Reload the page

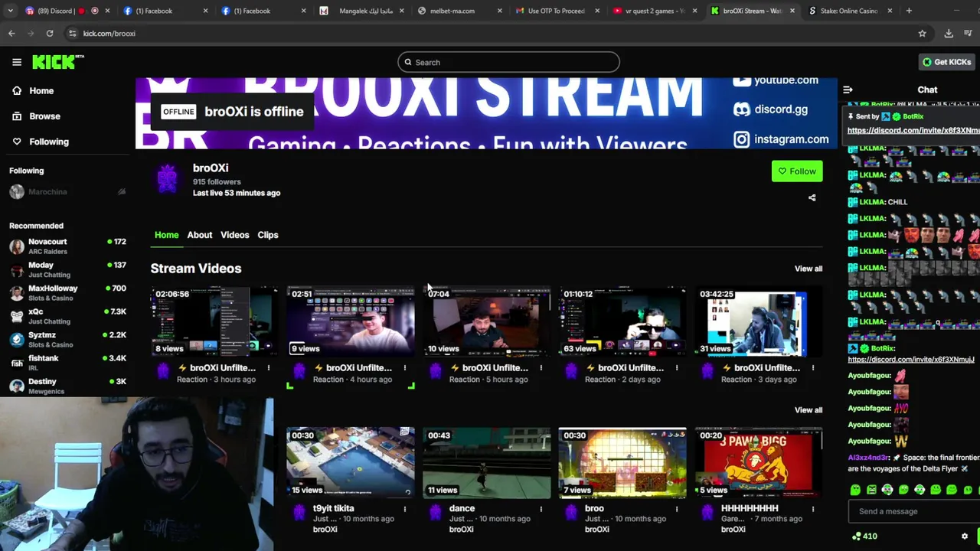click(x=50, y=34)
